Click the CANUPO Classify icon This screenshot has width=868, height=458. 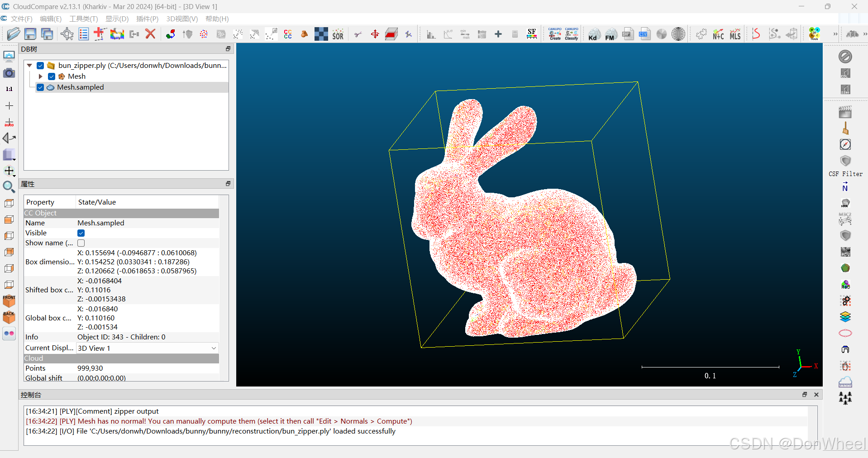[572, 34]
